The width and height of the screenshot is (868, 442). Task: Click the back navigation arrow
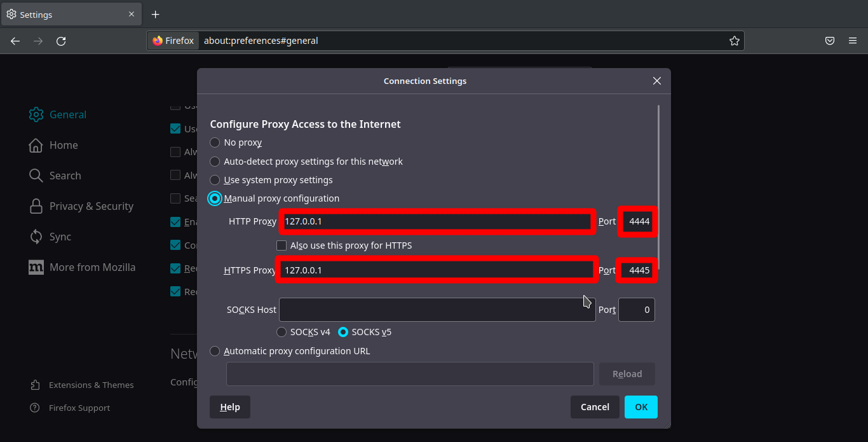15,41
